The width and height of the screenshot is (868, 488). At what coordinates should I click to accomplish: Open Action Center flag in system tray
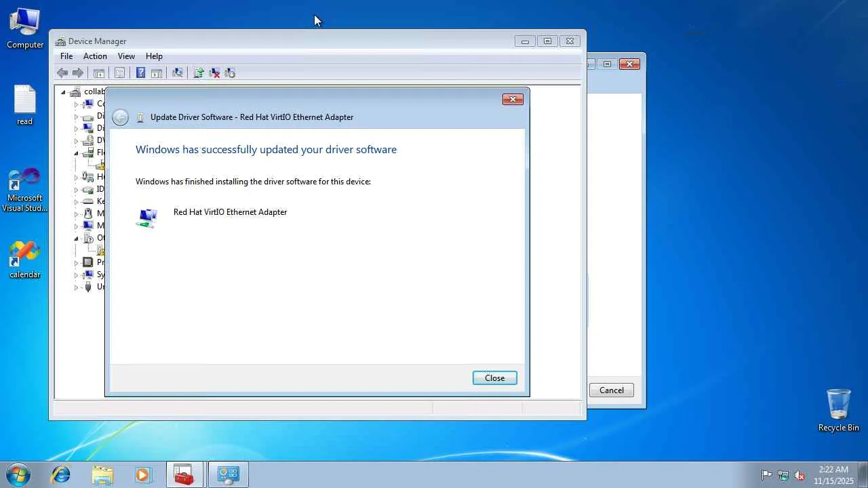click(766, 475)
